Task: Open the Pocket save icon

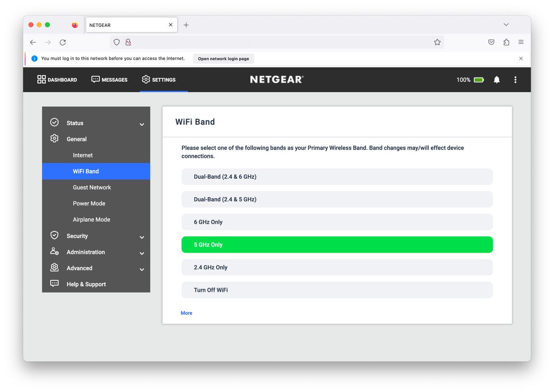Action: click(x=491, y=42)
